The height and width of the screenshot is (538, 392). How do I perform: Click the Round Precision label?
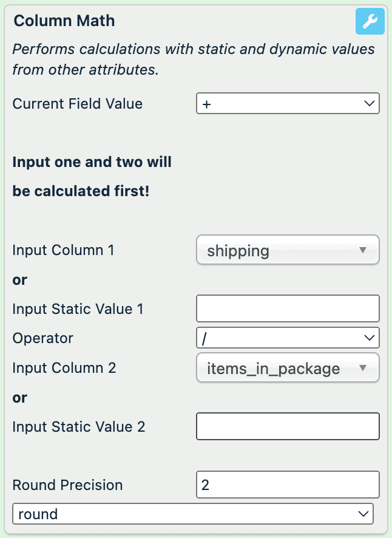(x=67, y=485)
